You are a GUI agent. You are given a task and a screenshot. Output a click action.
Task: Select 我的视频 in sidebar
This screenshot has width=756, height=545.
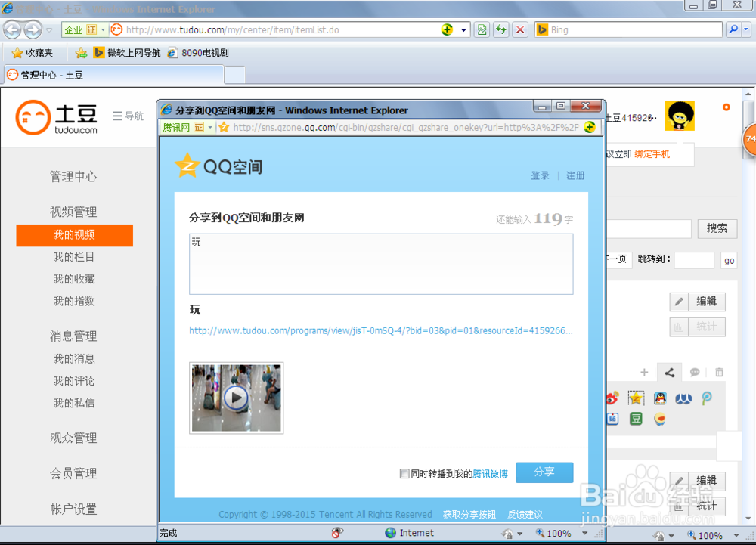(74, 235)
